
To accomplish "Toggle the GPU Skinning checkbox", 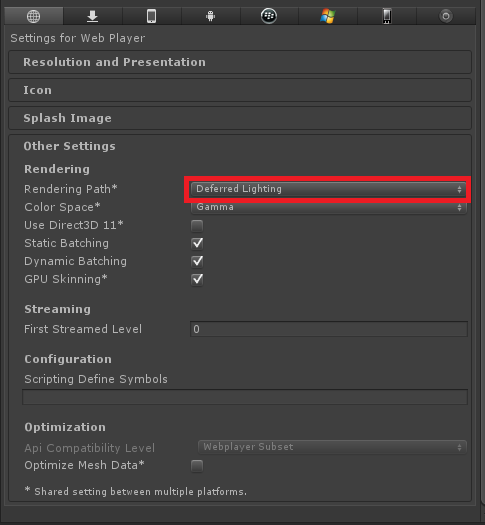I will pos(197,280).
